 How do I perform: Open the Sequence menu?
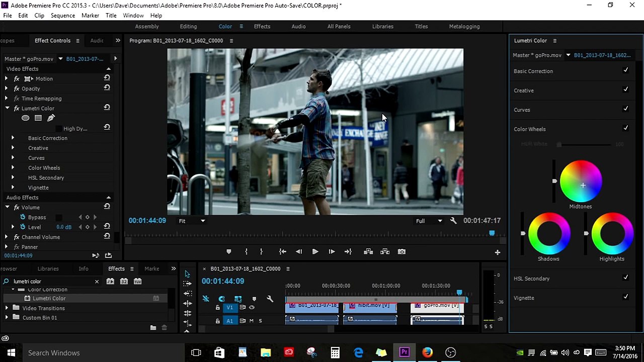[62, 16]
